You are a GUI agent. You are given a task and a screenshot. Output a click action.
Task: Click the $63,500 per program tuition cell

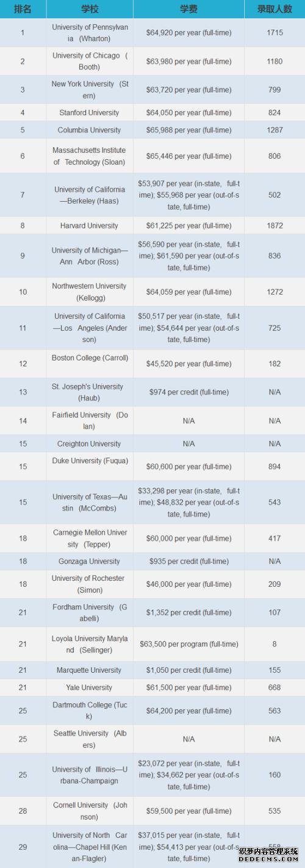[188, 644]
